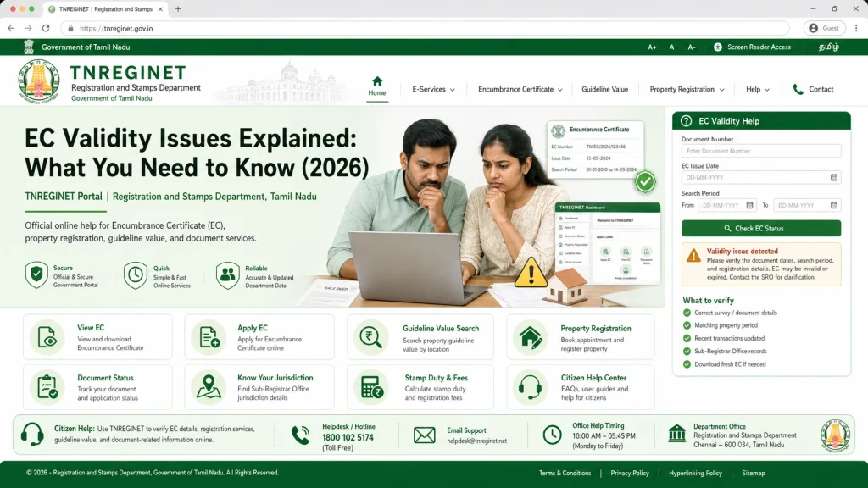The height and width of the screenshot is (488, 868).
Task: Open the Contact menu item
Action: pos(821,89)
